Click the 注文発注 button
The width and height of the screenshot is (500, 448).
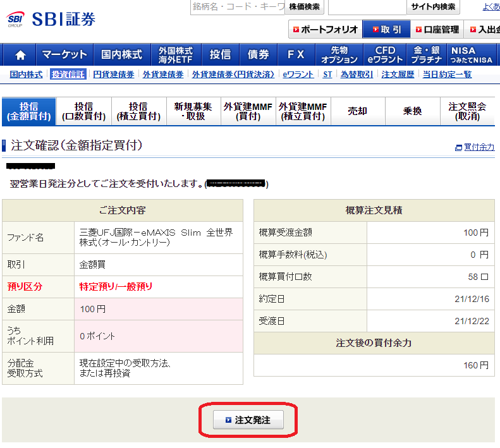point(248,420)
